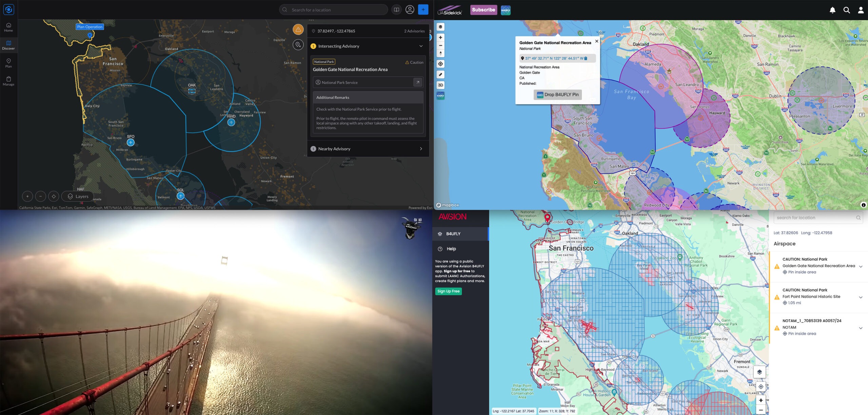Zoom out on the Avision map
The width and height of the screenshot is (868, 415).
761,410
